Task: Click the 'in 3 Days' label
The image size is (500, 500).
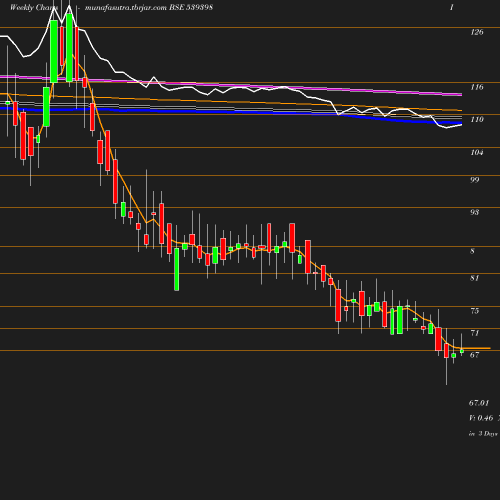Action: tap(483, 434)
